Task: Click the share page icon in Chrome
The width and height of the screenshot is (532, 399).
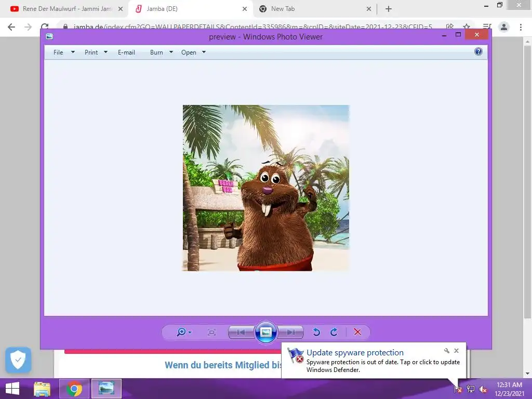Action: click(x=450, y=26)
